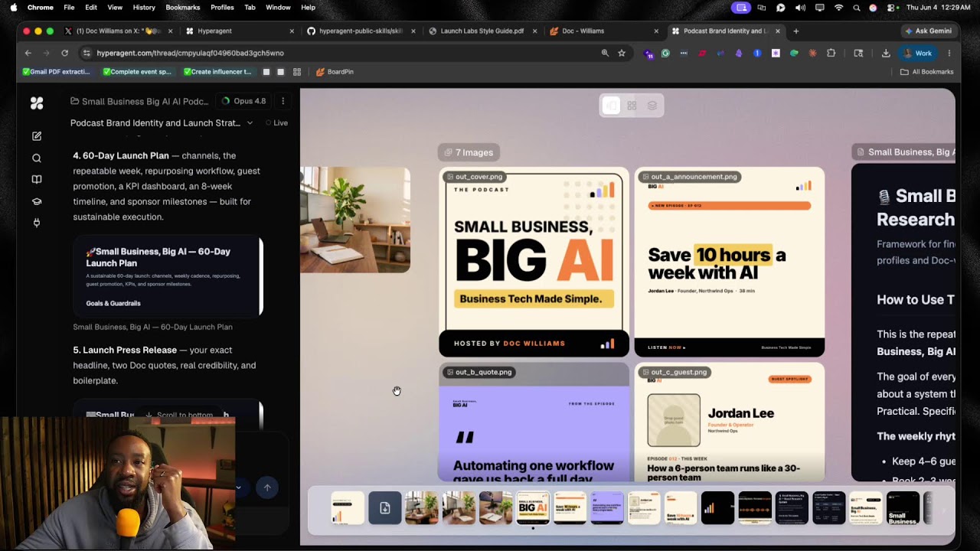Open page zoom magnifier in address bar

pyautogui.click(x=605, y=53)
